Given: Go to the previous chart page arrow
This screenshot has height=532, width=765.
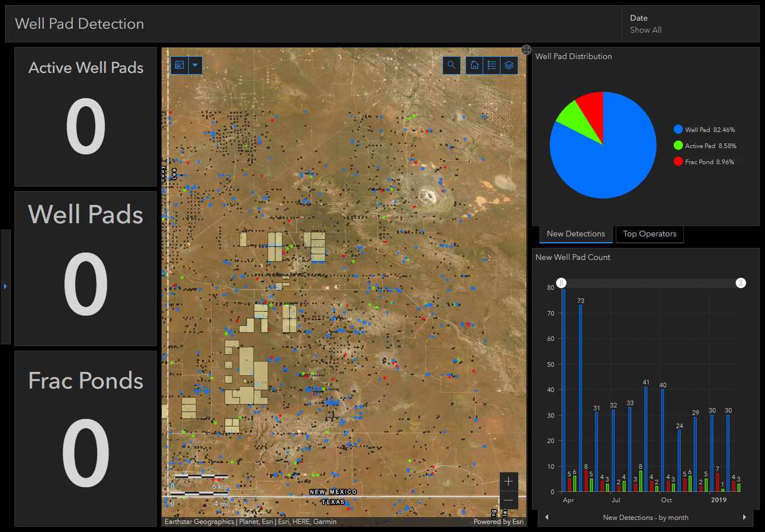Looking at the screenshot, I should [x=546, y=517].
